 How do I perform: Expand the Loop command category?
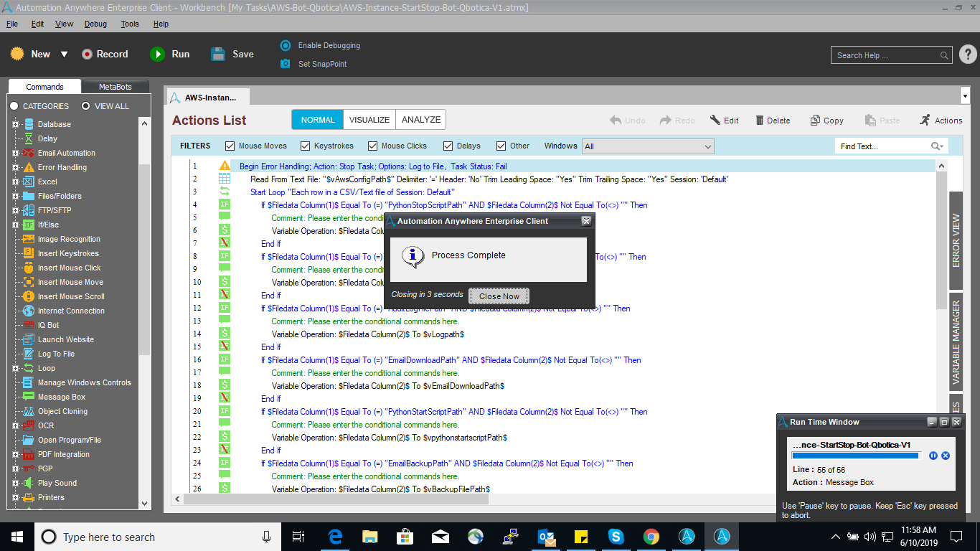click(15, 368)
